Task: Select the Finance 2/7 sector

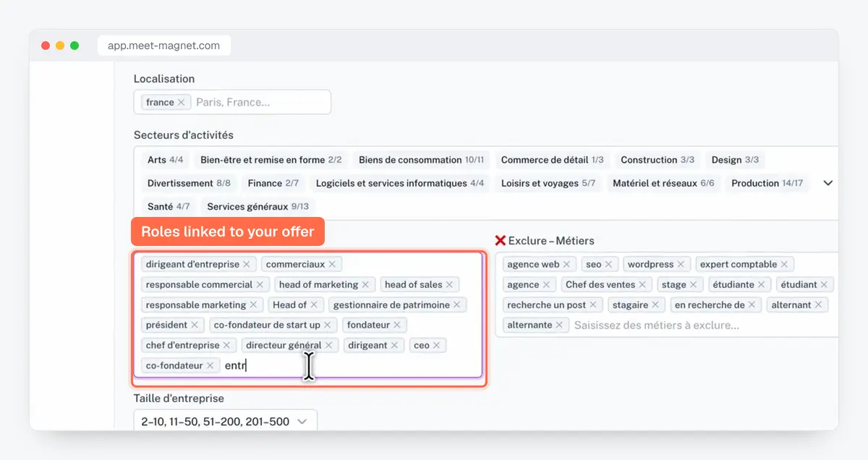Action: (273, 183)
